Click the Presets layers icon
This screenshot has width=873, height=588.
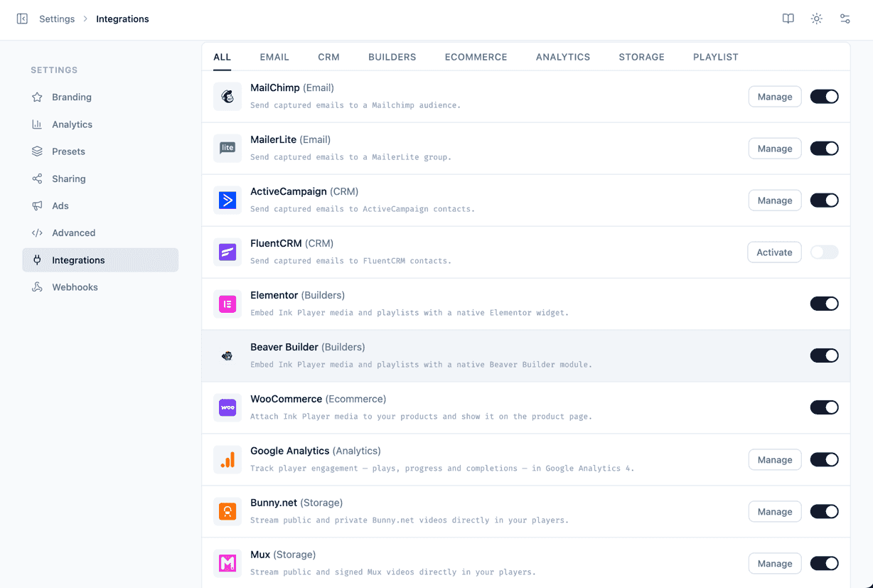(x=37, y=151)
